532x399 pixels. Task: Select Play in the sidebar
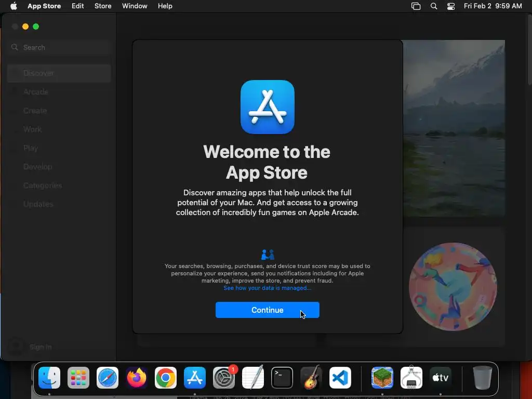coord(59,148)
